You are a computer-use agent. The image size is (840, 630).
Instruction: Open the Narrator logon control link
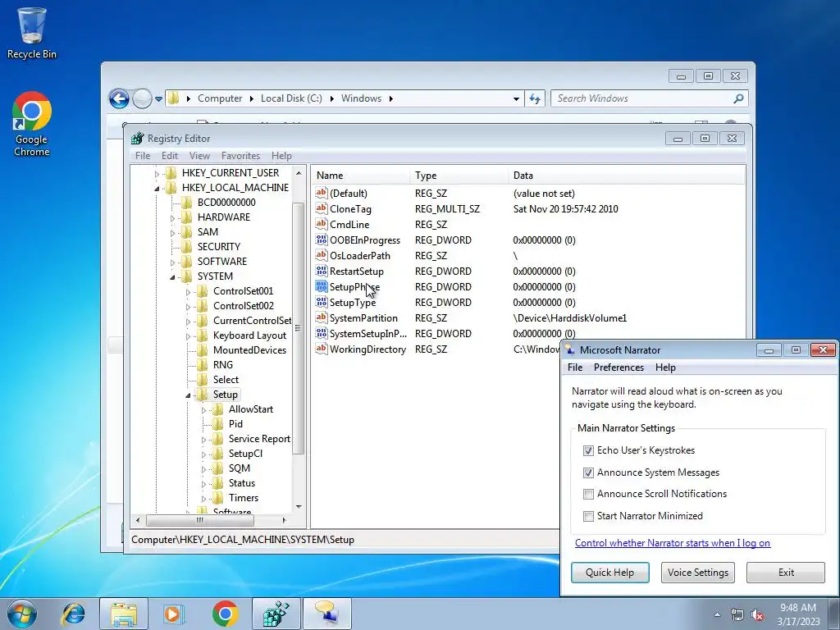673,543
